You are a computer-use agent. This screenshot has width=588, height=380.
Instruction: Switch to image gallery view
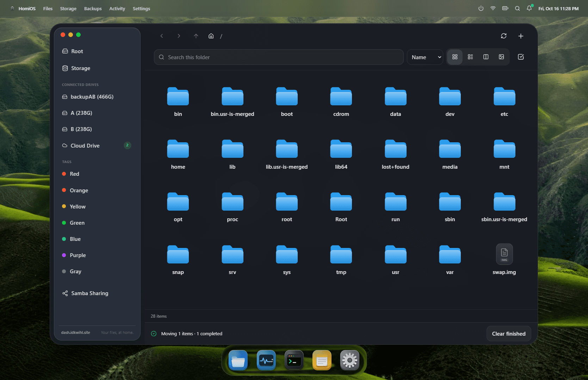501,57
